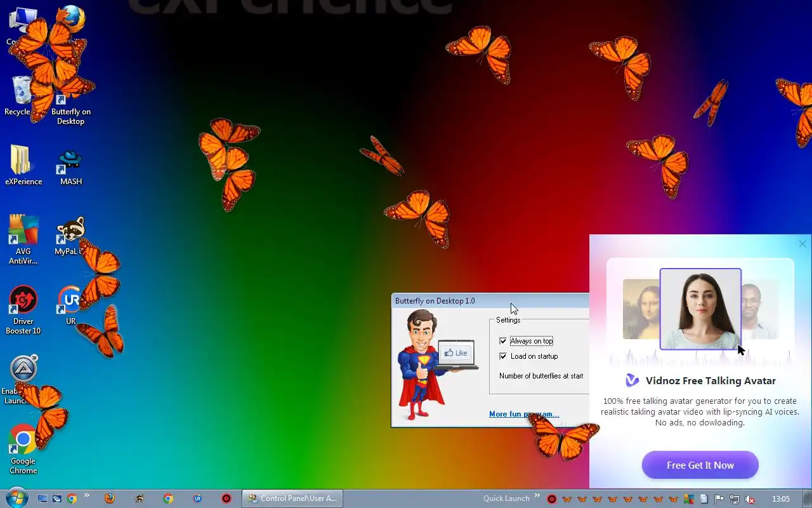Click the UR browser taskbar button
This screenshot has width=812, height=508.
[197, 498]
